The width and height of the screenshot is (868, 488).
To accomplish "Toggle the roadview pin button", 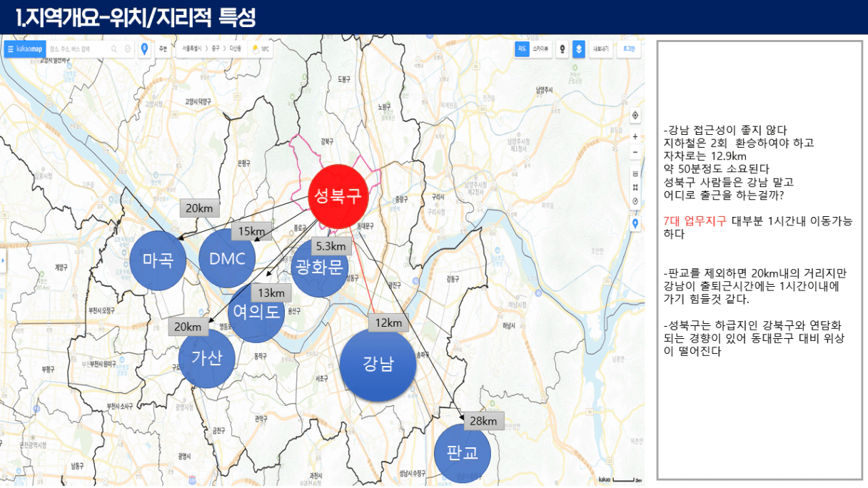I will pos(562,49).
